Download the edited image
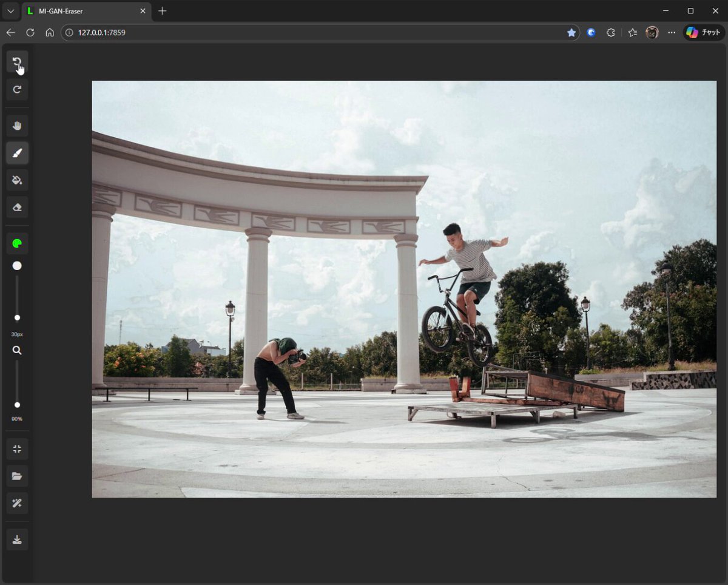 (17, 539)
